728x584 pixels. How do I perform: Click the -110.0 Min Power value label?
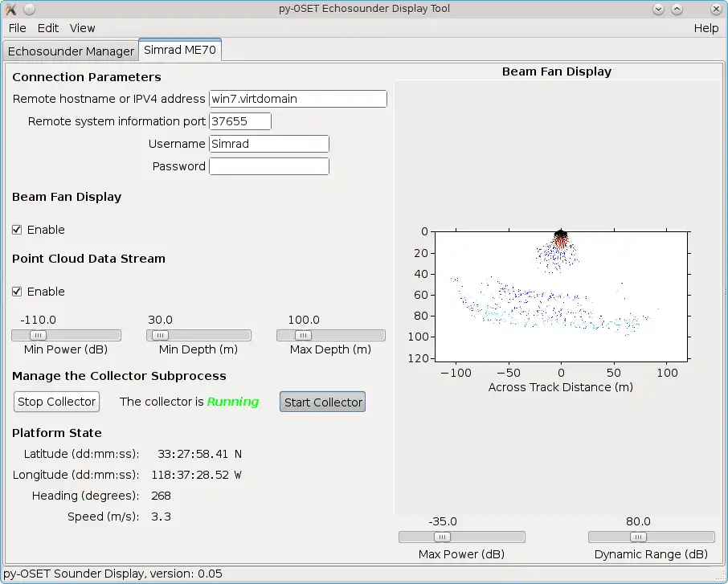pyautogui.click(x=38, y=320)
